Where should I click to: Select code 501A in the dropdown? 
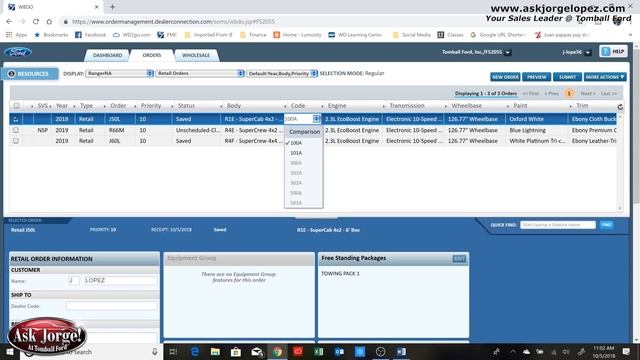(296, 203)
